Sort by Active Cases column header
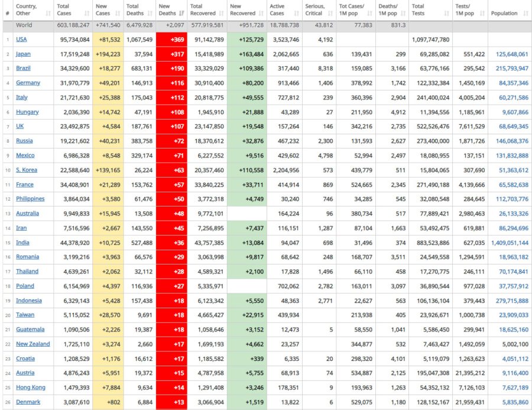The width and height of the screenshot is (532, 410). [x=284, y=10]
